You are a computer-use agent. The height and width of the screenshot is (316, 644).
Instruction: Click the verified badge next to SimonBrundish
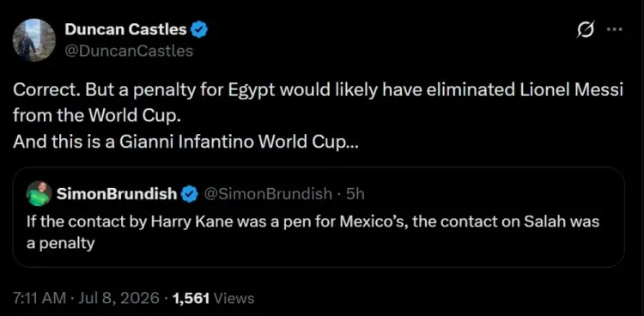pyautogui.click(x=190, y=193)
